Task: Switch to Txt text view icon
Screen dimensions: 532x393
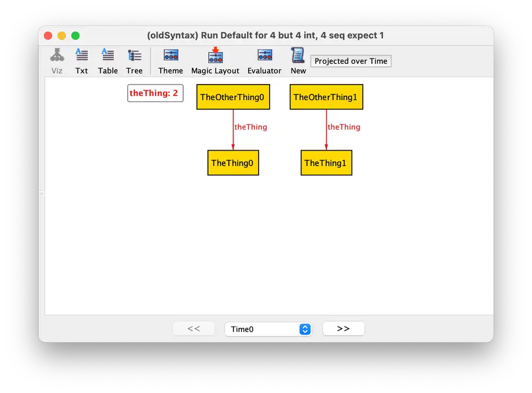Action: point(81,60)
